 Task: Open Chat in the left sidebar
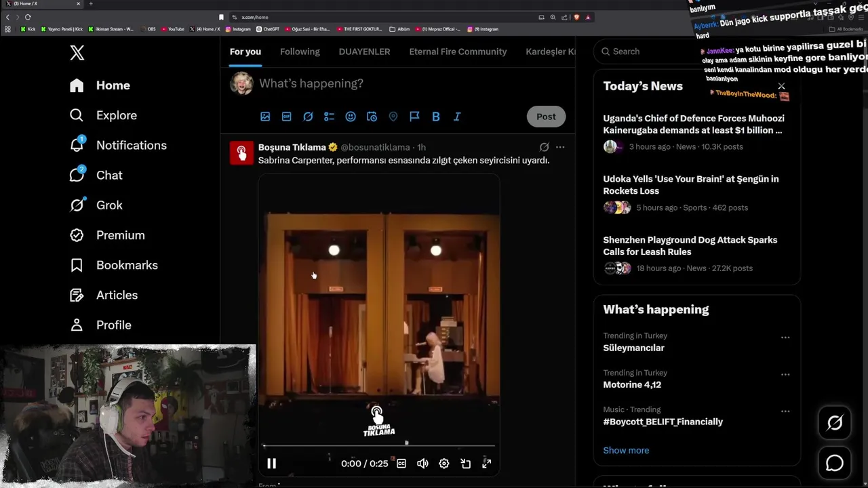pyautogui.click(x=96, y=175)
